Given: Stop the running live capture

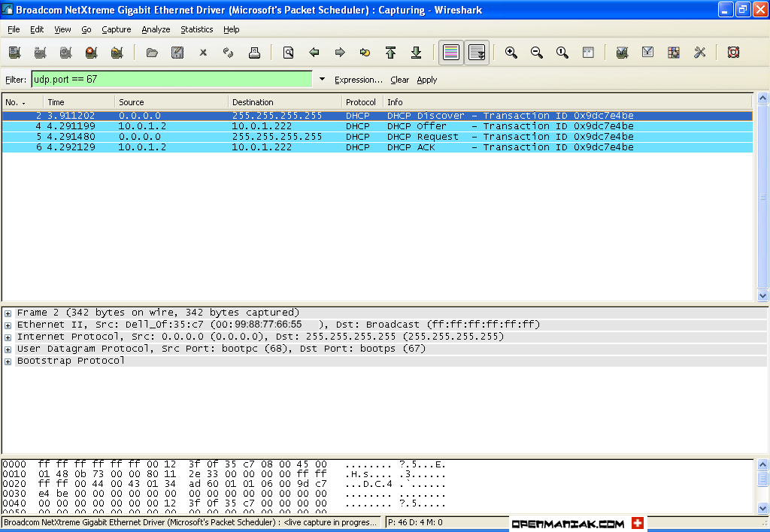Looking at the screenshot, I should pos(91,53).
